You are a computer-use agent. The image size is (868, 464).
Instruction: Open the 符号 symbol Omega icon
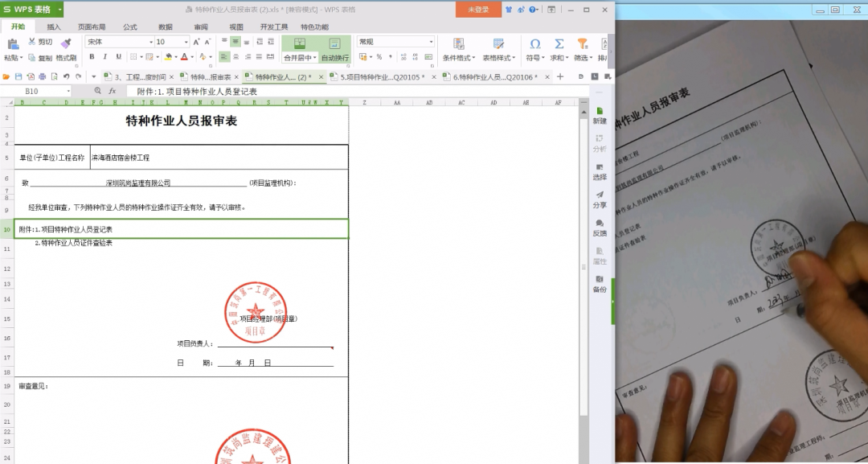(x=535, y=43)
